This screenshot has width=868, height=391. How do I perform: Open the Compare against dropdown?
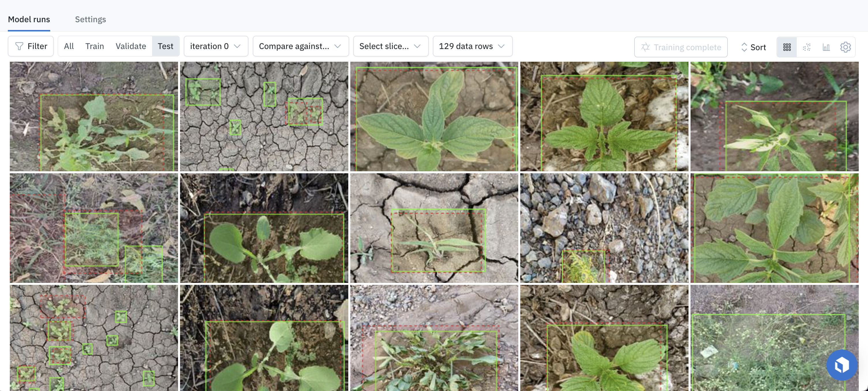coord(300,46)
